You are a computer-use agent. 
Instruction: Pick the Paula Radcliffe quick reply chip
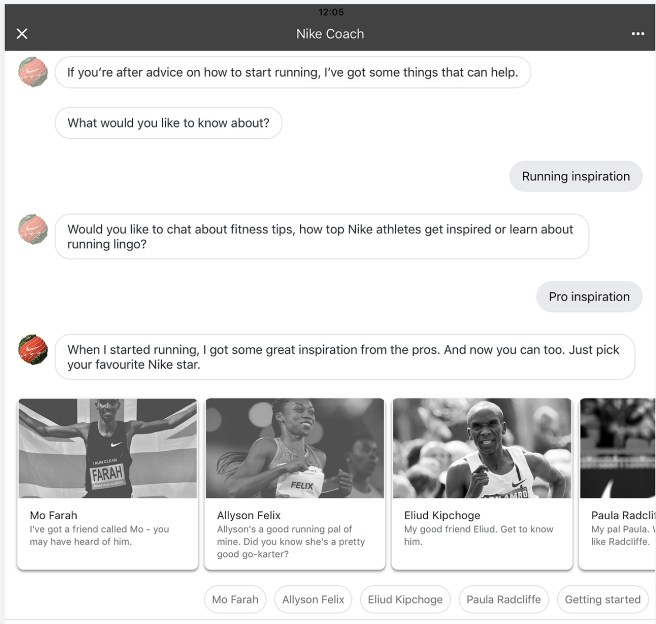(503, 600)
